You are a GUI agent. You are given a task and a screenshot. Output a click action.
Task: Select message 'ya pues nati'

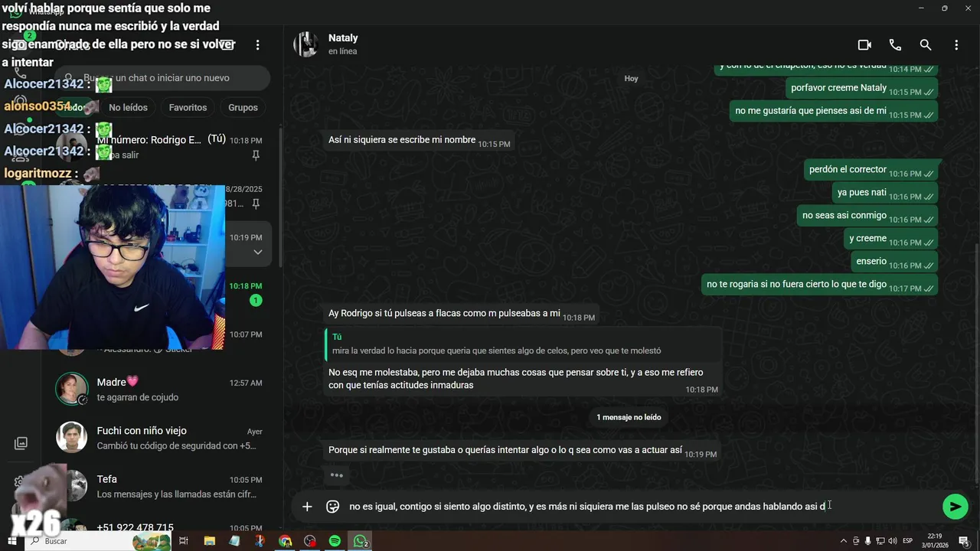(x=884, y=193)
